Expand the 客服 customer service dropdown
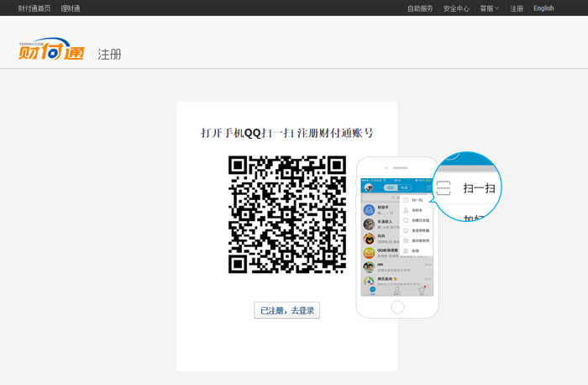The image size is (588, 385). (487, 8)
